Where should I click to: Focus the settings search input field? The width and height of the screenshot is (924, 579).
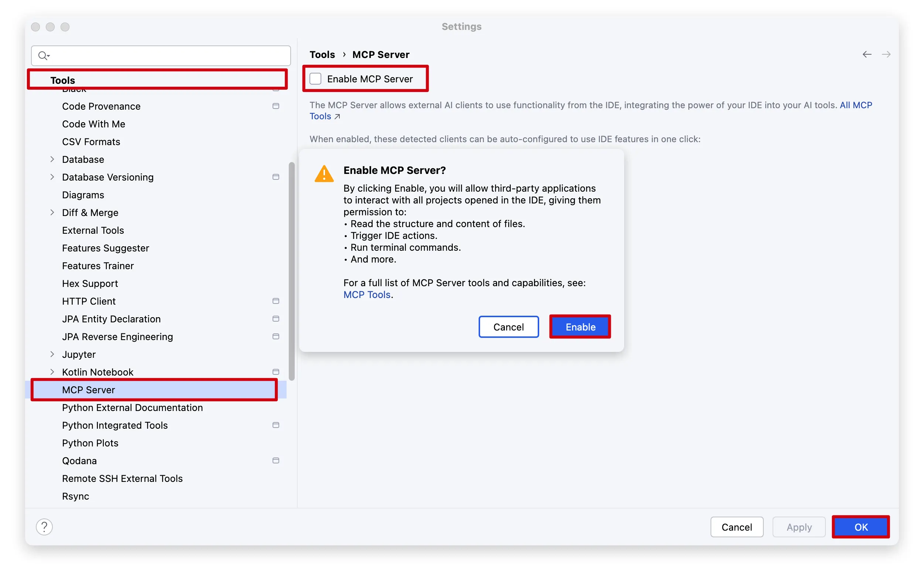pyautogui.click(x=161, y=56)
